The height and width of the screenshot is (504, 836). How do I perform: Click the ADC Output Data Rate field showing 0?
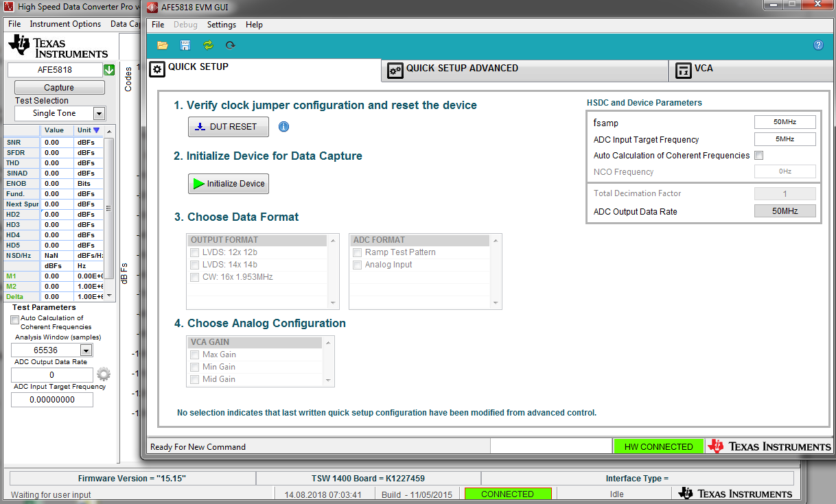pos(52,375)
